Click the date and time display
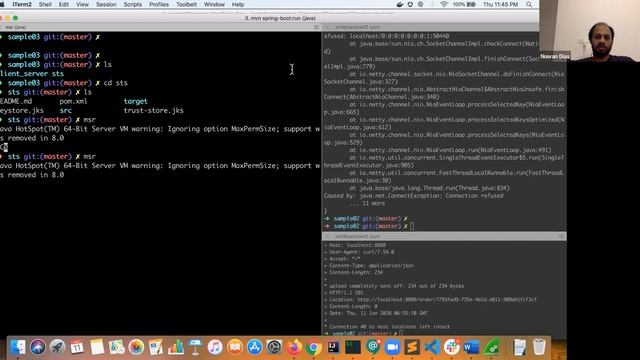Viewport: 640px width, 360px height. click(500, 4)
